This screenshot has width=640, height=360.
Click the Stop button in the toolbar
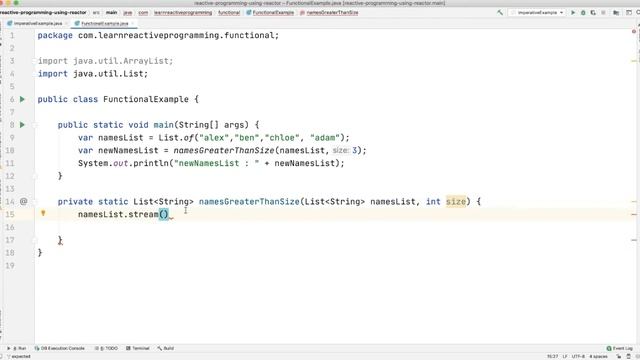603,13
